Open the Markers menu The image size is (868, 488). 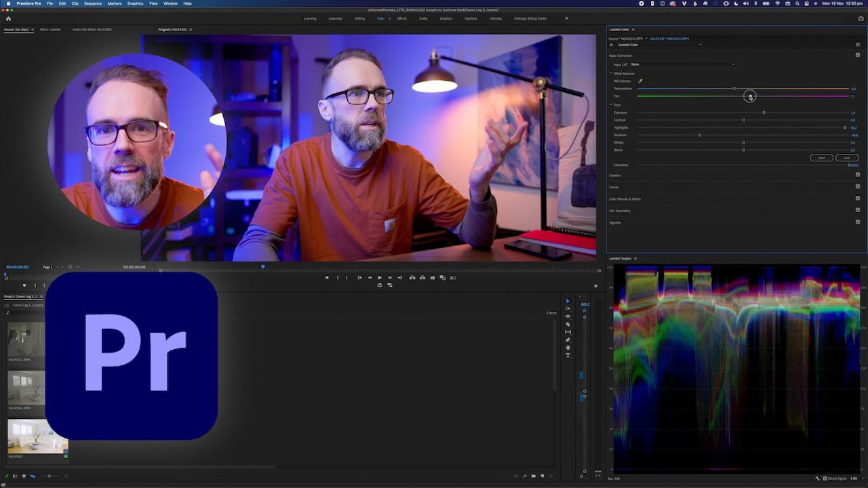pos(115,3)
